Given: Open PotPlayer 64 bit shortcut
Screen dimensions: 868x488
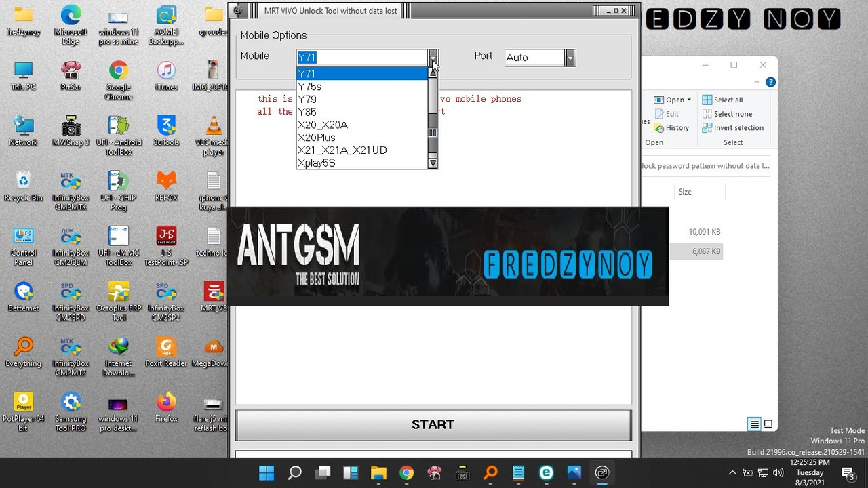Looking at the screenshot, I should (23, 412).
